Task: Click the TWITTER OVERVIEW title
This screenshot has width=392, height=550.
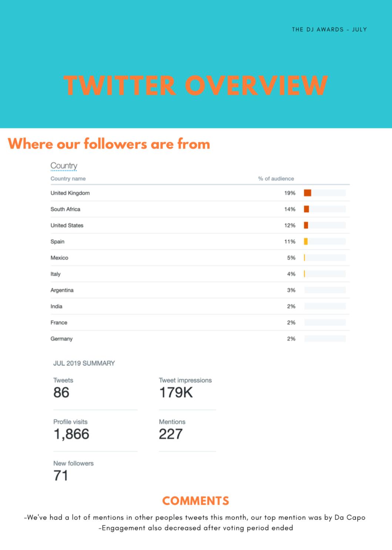Action: coord(196,85)
